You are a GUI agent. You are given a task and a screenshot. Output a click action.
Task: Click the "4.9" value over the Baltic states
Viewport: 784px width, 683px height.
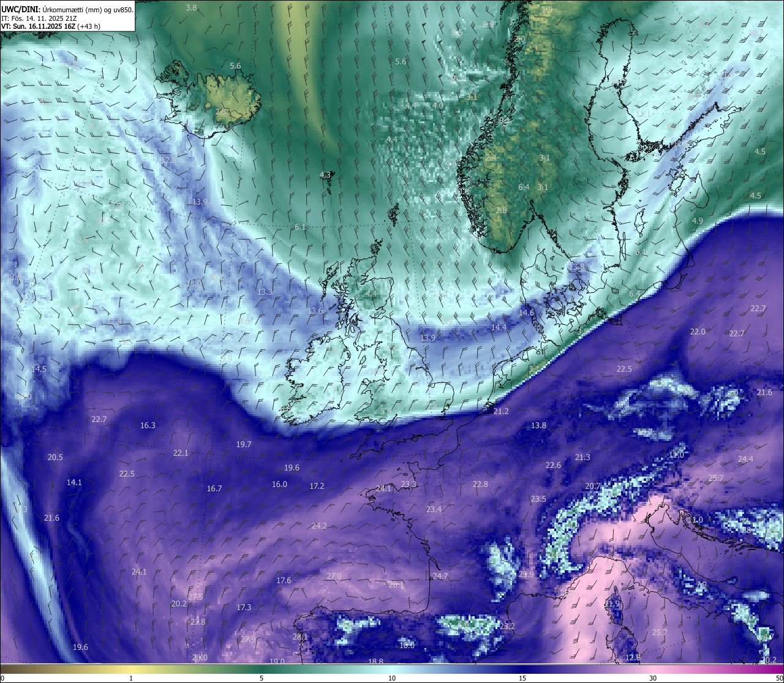[x=698, y=221]
